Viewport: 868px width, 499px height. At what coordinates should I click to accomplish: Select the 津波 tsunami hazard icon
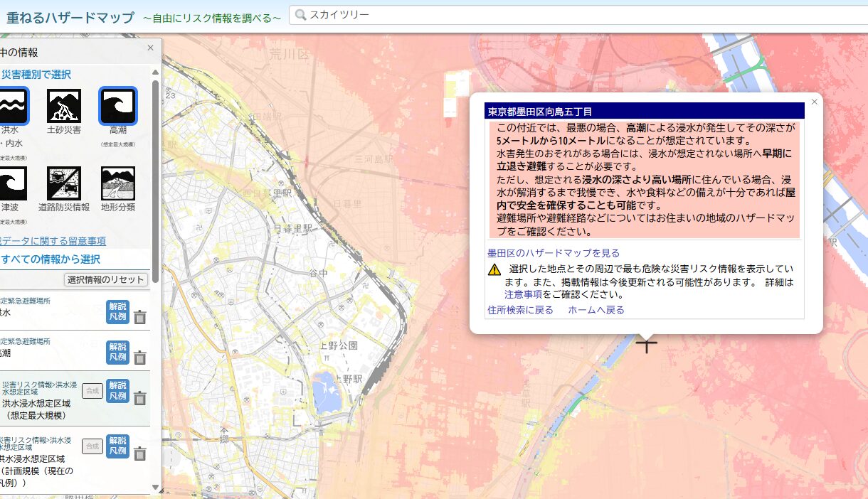coord(12,183)
